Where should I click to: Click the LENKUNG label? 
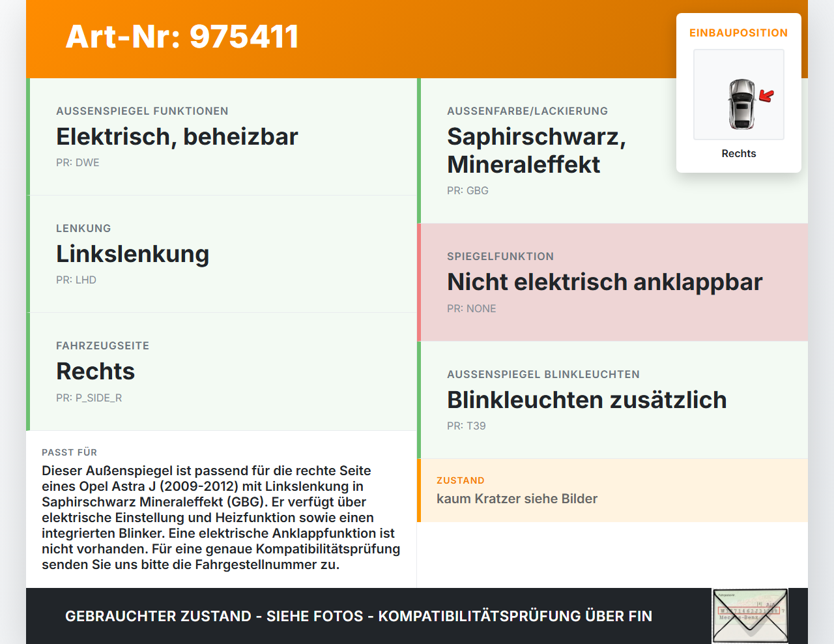click(x=83, y=228)
